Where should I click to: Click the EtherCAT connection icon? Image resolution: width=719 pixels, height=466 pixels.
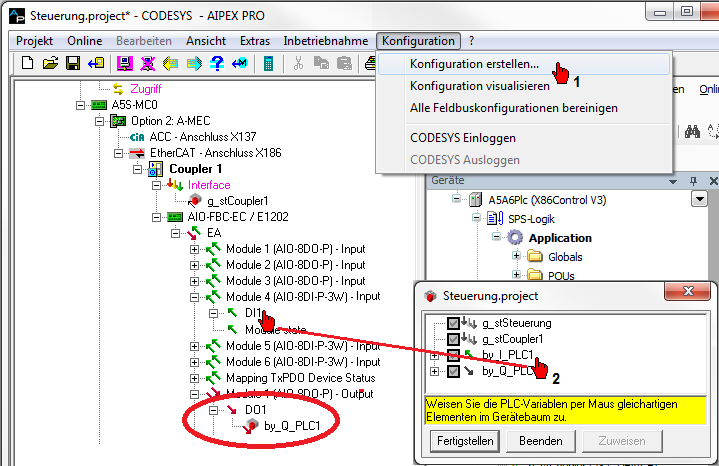(x=137, y=153)
